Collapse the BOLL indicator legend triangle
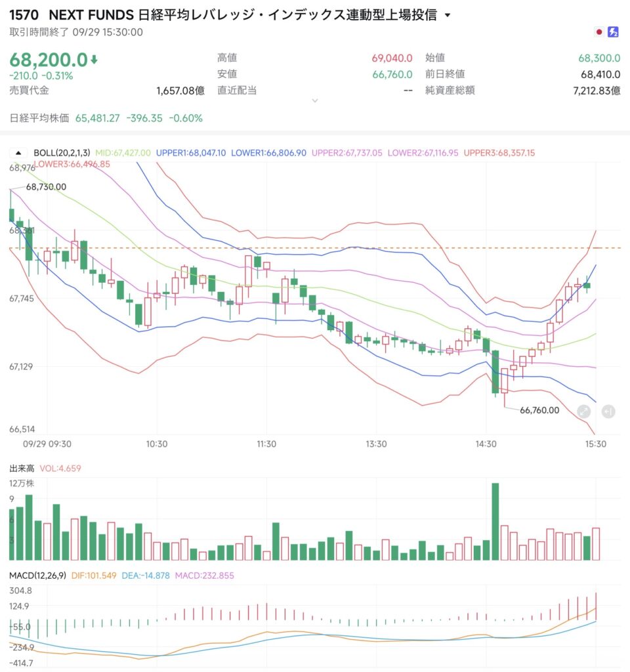The image size is (630, 672). (x=18, y=152)
